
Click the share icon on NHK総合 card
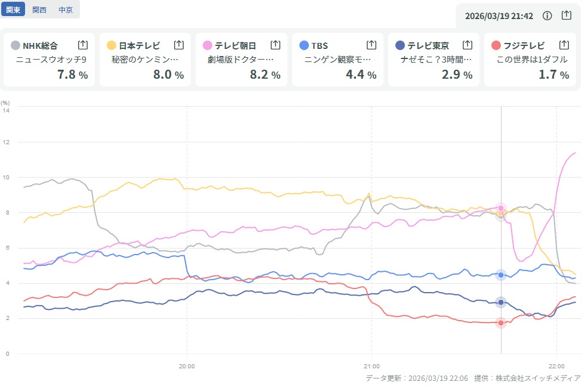tap(83, 45)
